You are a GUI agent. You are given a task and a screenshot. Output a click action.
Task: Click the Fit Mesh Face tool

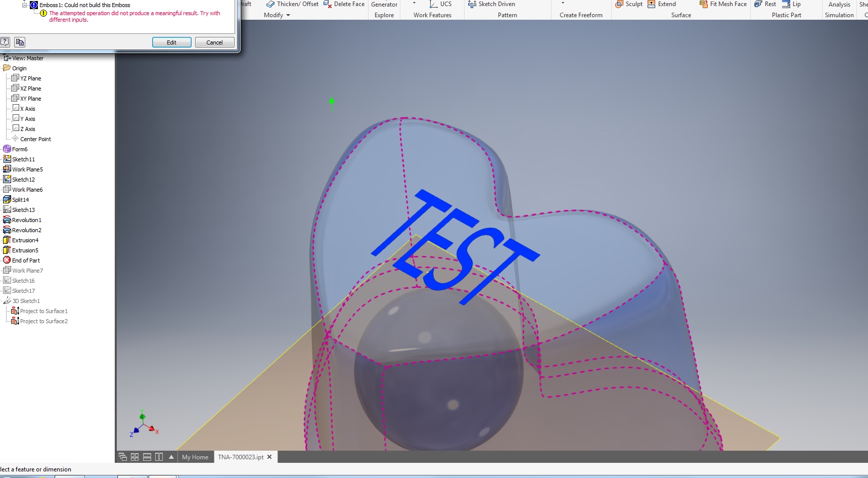722,4
